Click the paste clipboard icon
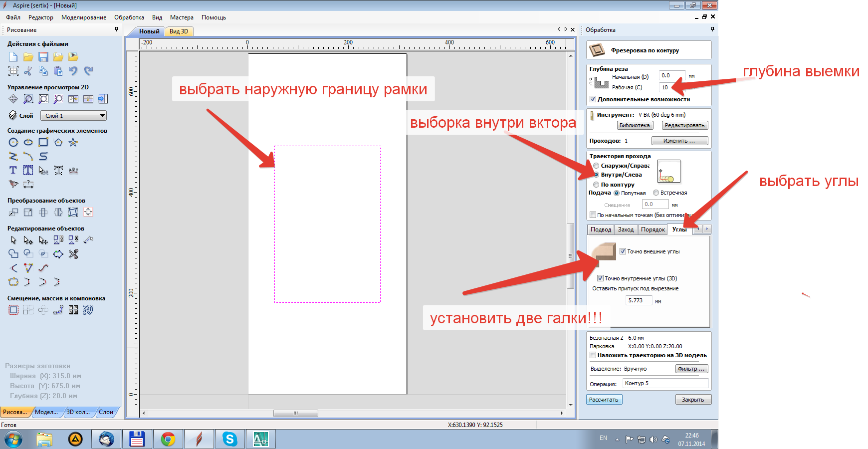This screenshot has height=449, width=868. click(58, 71)
